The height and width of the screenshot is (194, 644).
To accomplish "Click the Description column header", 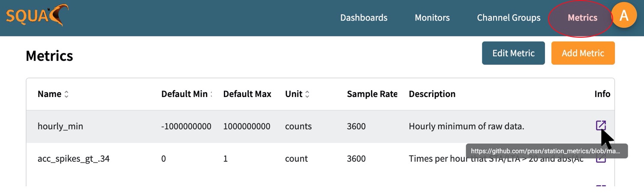I will (432, 94).
